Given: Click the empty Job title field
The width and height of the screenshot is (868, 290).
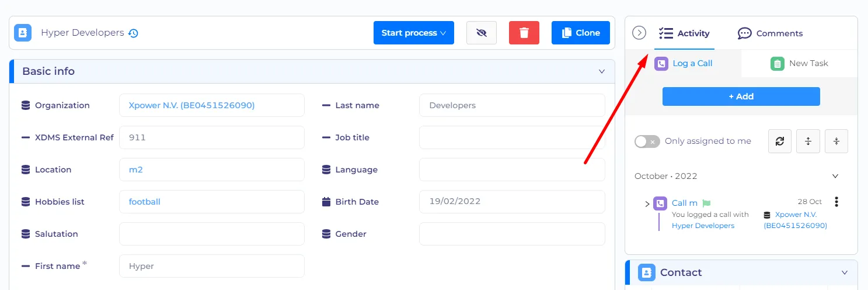Looking at the screenshot, I should click(x=512, y=137).
